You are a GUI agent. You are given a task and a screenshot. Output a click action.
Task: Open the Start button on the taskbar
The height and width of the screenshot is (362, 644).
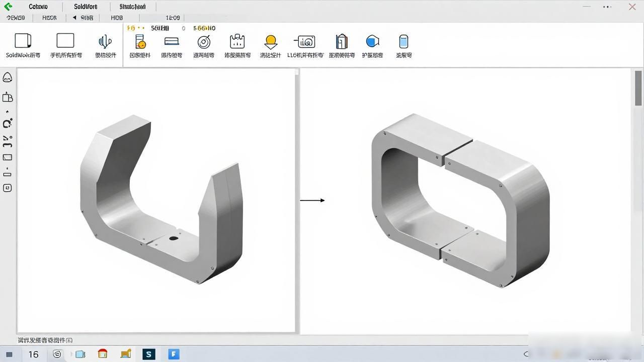9,354
